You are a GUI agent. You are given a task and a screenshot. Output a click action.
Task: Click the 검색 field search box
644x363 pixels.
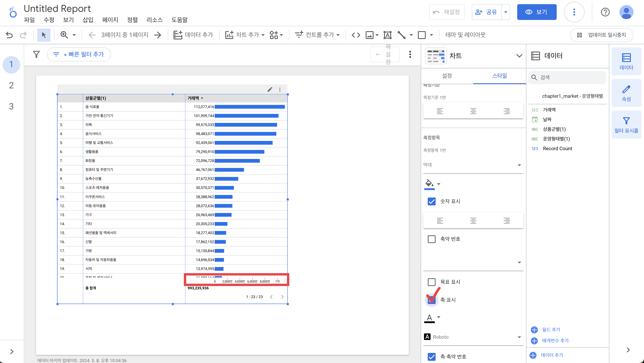click(x=567, y=77)
